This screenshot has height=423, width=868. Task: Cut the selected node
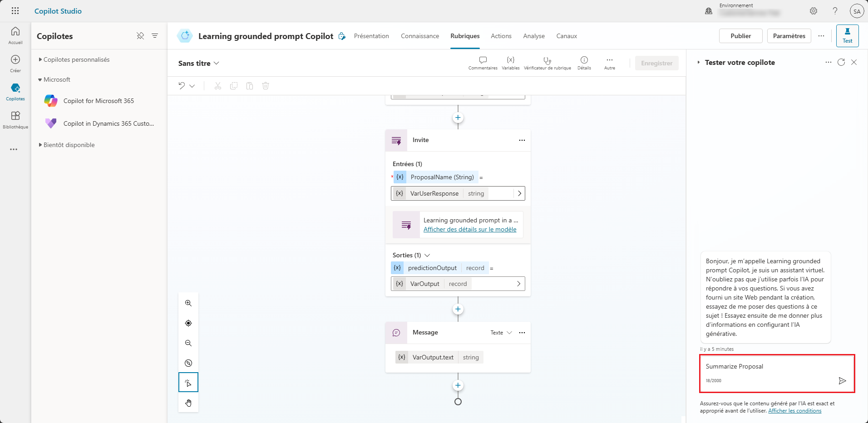point(218,86)
